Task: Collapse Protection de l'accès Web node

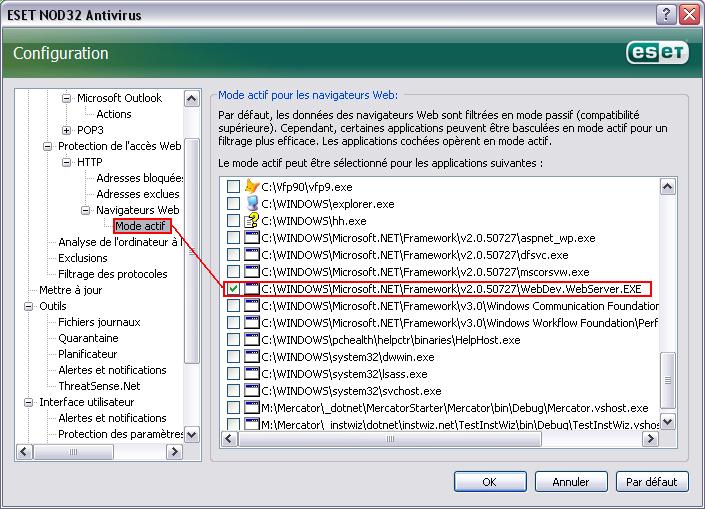Action: pos(47,146)
